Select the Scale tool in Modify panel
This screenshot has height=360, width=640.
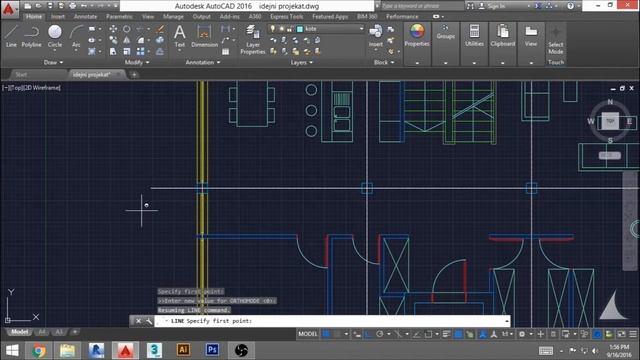click(127, 51)
